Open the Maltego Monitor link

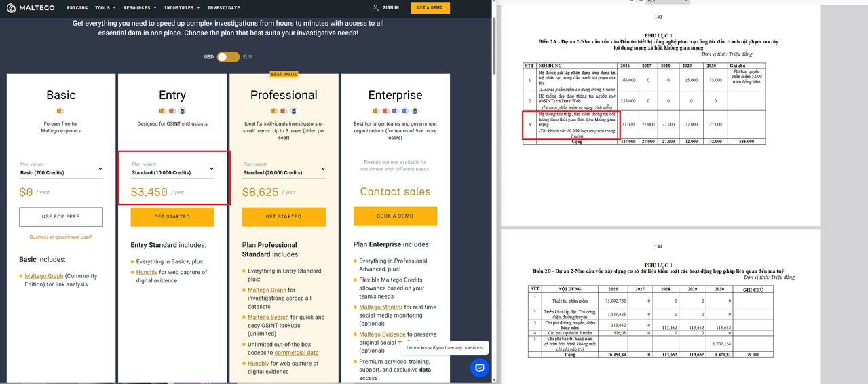pyautogui.click(x=381, y=307)
